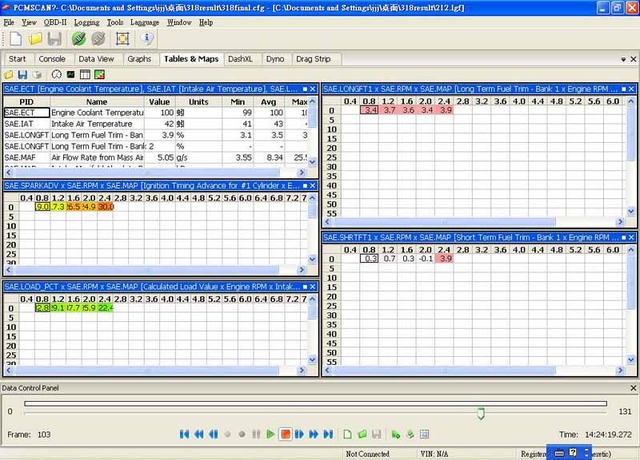Click the 30.0 cell in SPARKADV map

click(105, 207)
